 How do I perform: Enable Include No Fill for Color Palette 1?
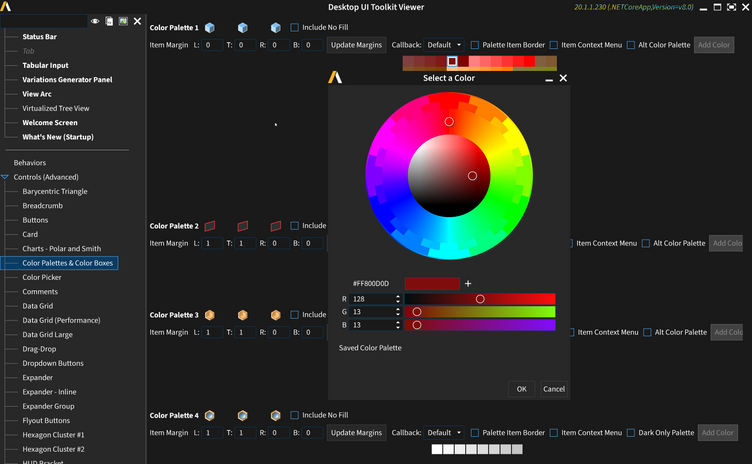click(x=294, y=27)
